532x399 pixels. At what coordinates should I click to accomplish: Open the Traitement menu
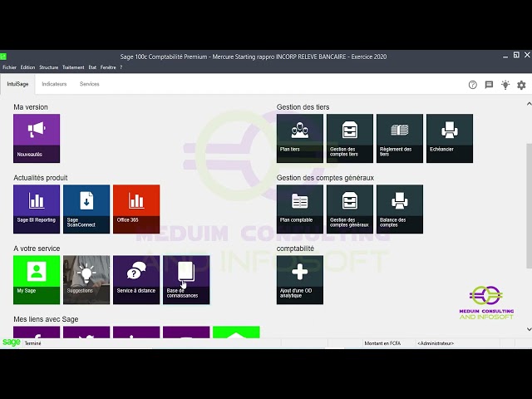point(73,67)
